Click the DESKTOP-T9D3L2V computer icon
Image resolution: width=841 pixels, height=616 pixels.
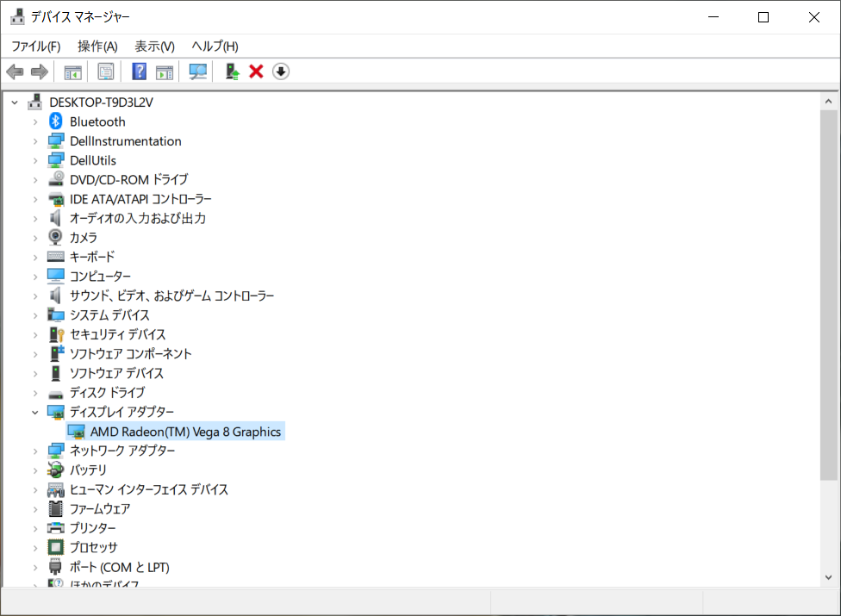coord(34,102)
